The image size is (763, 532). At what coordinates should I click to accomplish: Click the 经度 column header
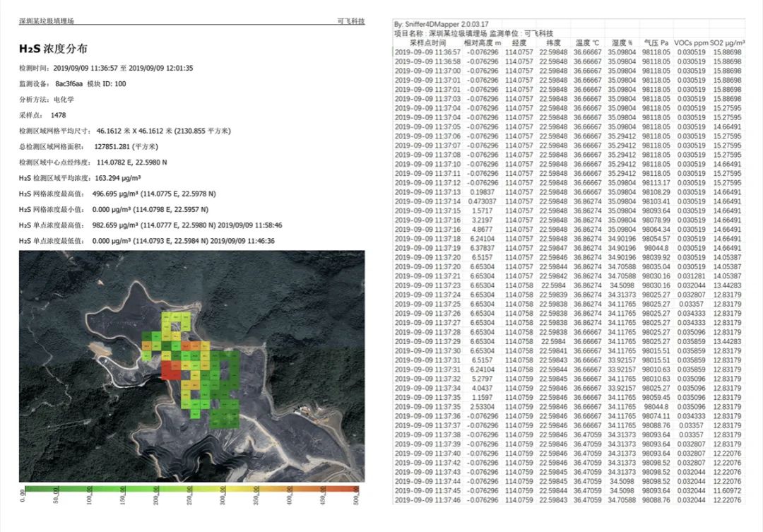pos(519,43)
